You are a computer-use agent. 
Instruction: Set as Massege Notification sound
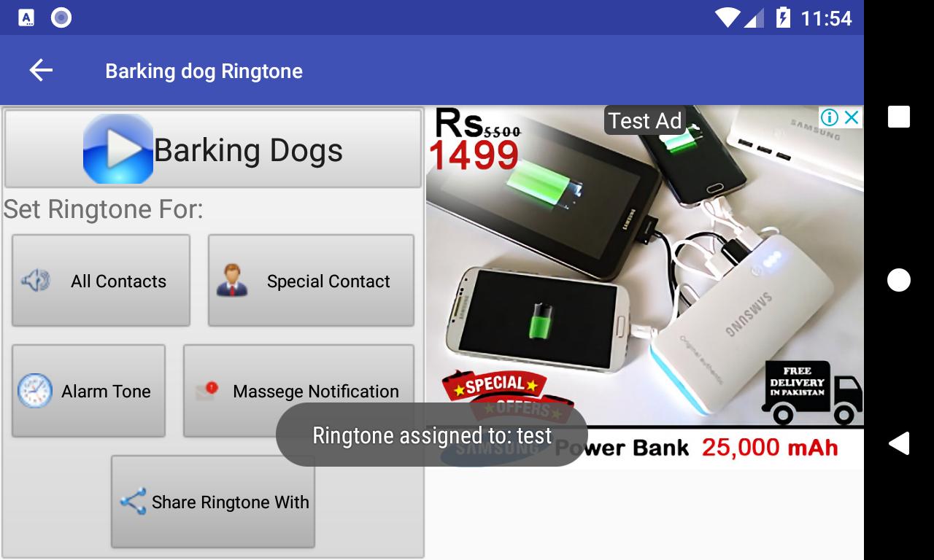click(x=298, y=391)
